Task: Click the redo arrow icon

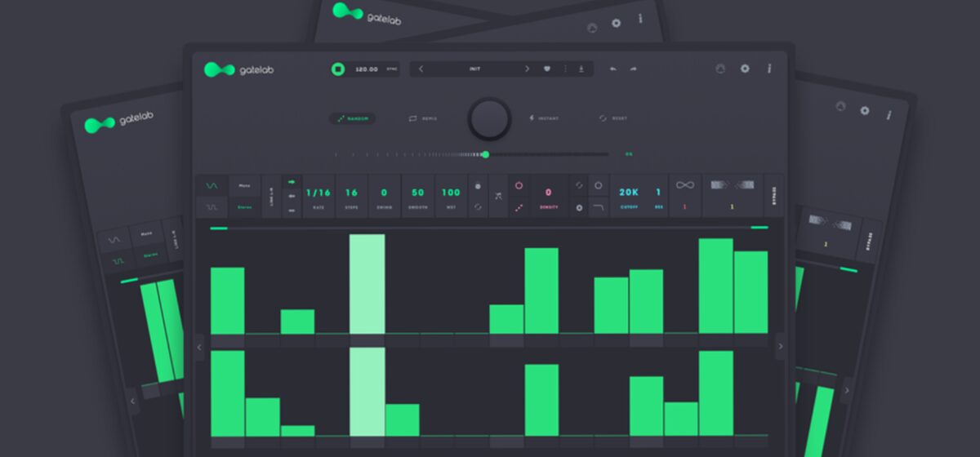Action: [633, 69]
